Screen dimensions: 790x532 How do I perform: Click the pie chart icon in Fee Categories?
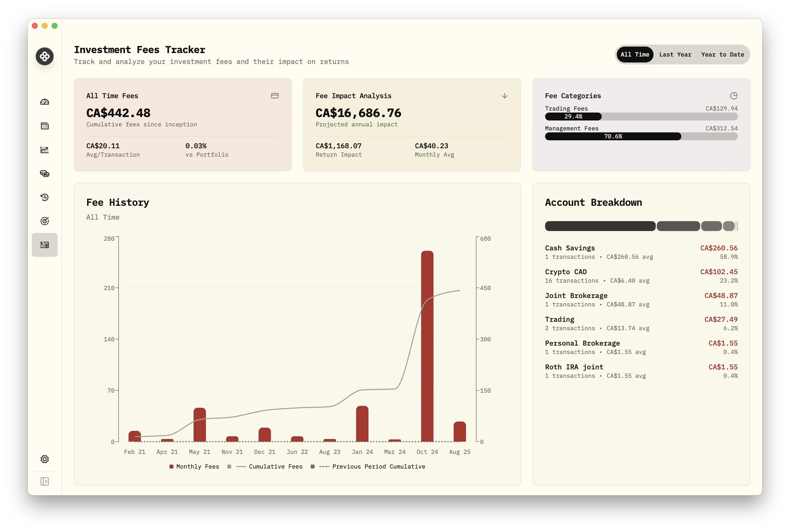(734, 96)
